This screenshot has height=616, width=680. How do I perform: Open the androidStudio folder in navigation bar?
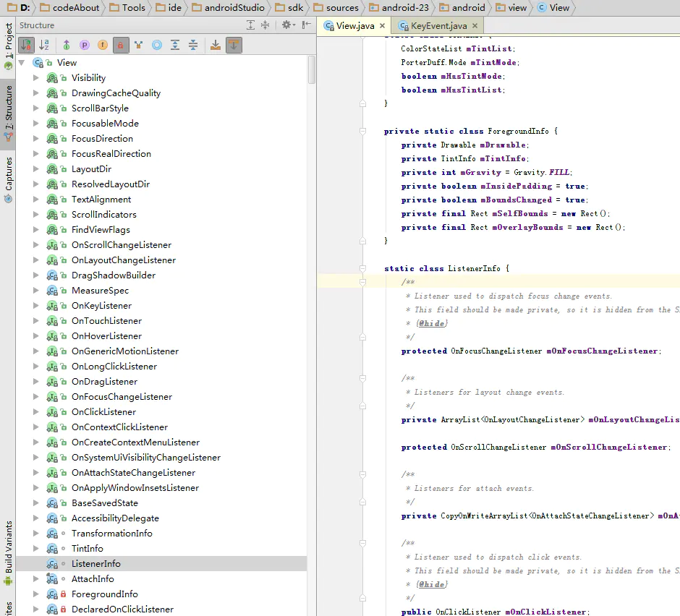[x=231, y=8]
